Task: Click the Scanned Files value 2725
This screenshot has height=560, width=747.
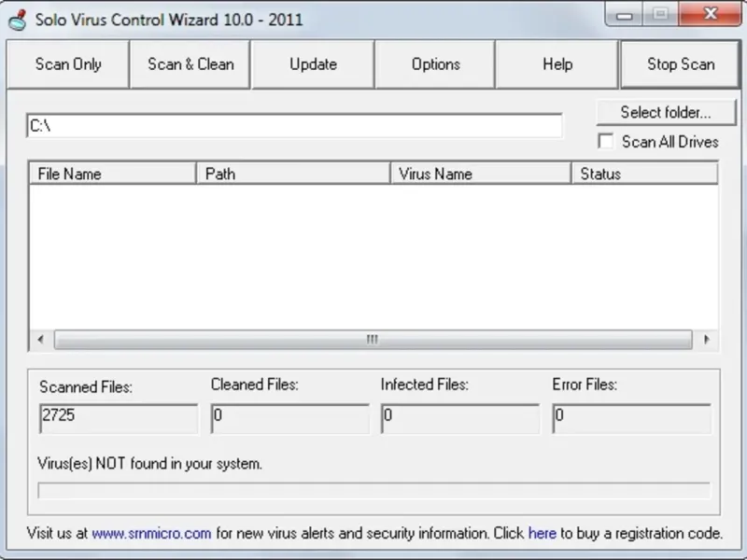Action: coord(119,418)
